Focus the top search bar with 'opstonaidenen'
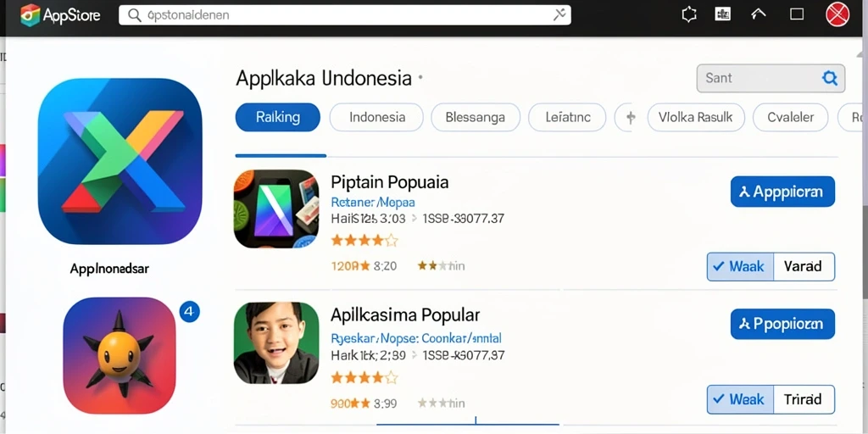 [x=344, y=15]
